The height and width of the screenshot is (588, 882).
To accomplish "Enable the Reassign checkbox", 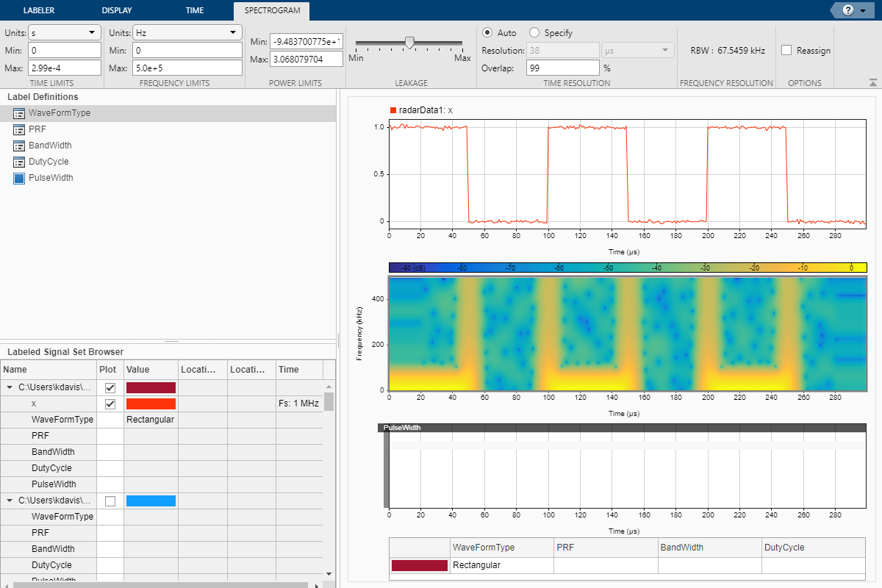I will coord(786,51).
